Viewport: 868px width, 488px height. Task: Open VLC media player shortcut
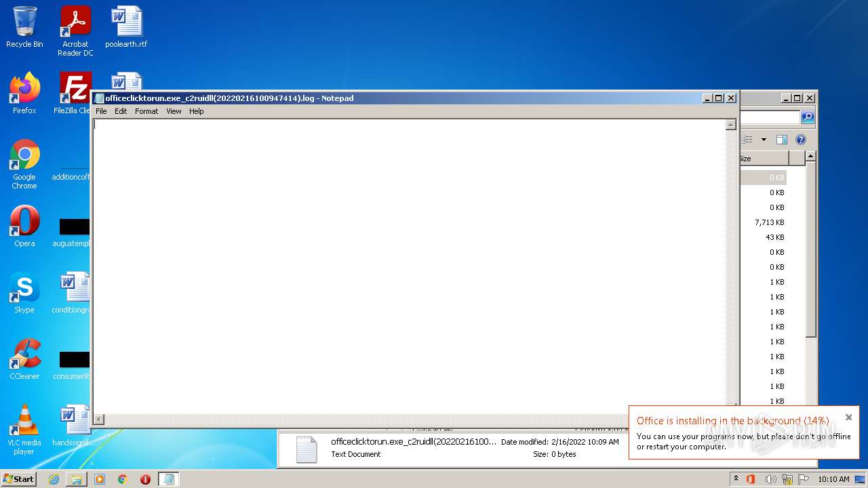pos(24,429)
